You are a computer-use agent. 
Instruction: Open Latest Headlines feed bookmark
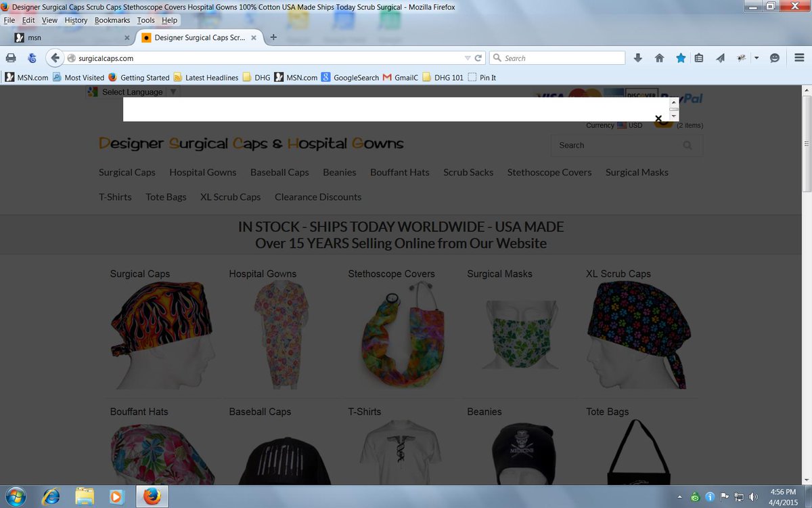coord(206,78)
